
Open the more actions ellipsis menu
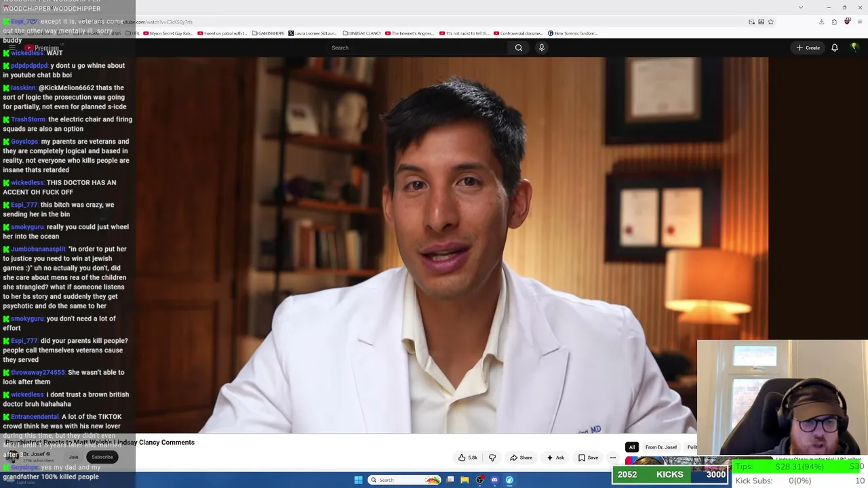(613, 457)
